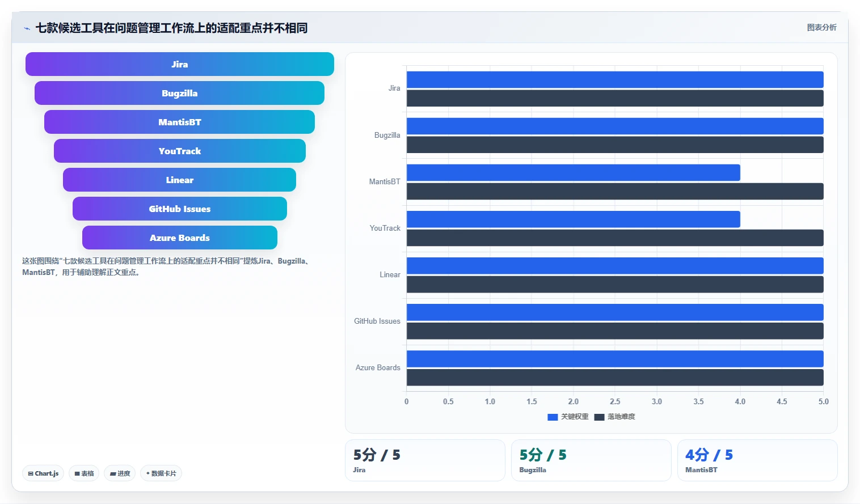The image size is (860, 504).
Task: Click the title 七款候选工具在问题管理工作流上的适配重点并不相同
Action: tap(171, 28)
